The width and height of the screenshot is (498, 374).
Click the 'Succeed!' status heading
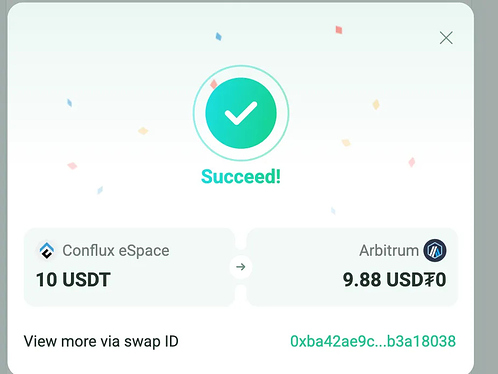click(x=241, y=176)
